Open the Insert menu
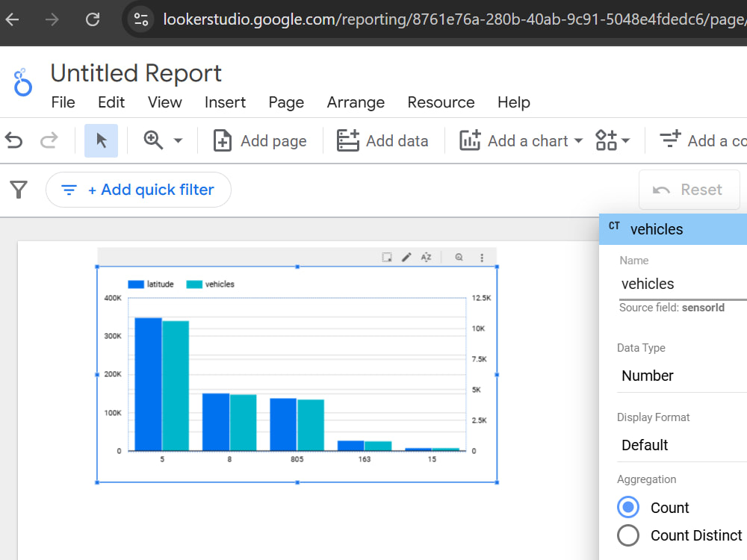747x560 pixels. pos(225,102)
